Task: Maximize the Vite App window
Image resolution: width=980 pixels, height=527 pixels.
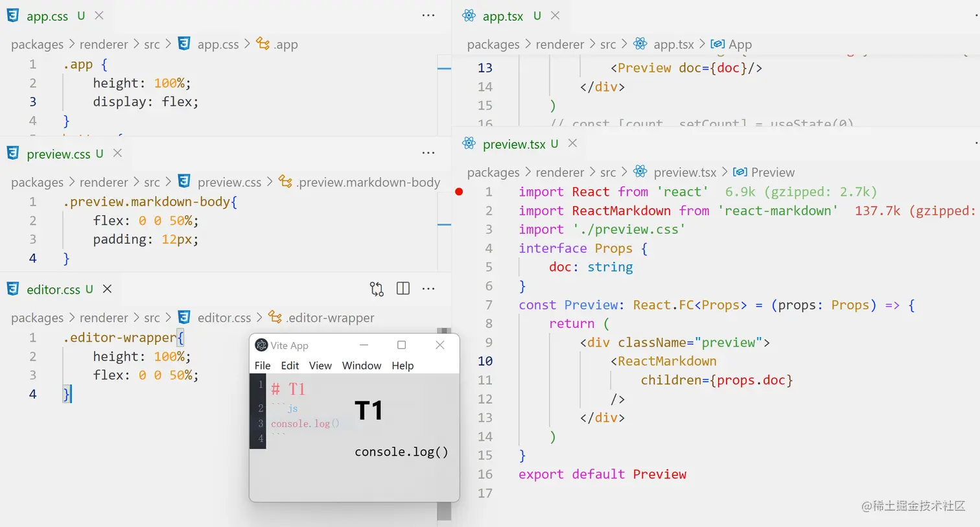Action: point(401,345)
